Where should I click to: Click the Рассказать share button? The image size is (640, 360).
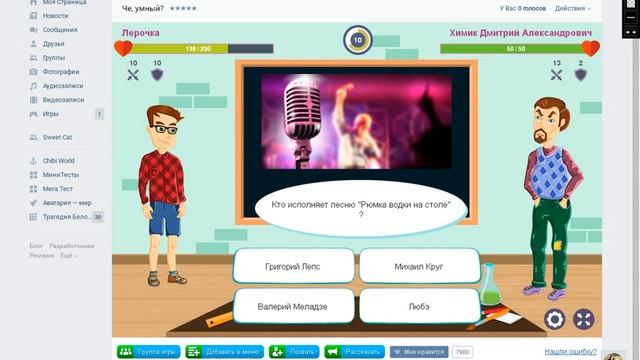coord(355,351)
